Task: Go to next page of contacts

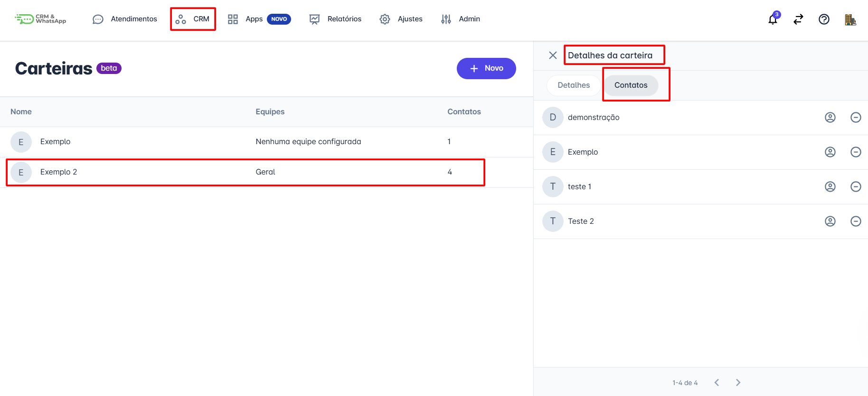Action: (738, 383)
